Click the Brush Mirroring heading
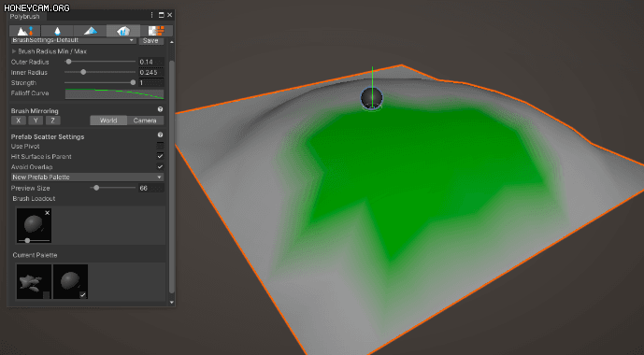This screenshot has height=355, width=644. (35, 111)
